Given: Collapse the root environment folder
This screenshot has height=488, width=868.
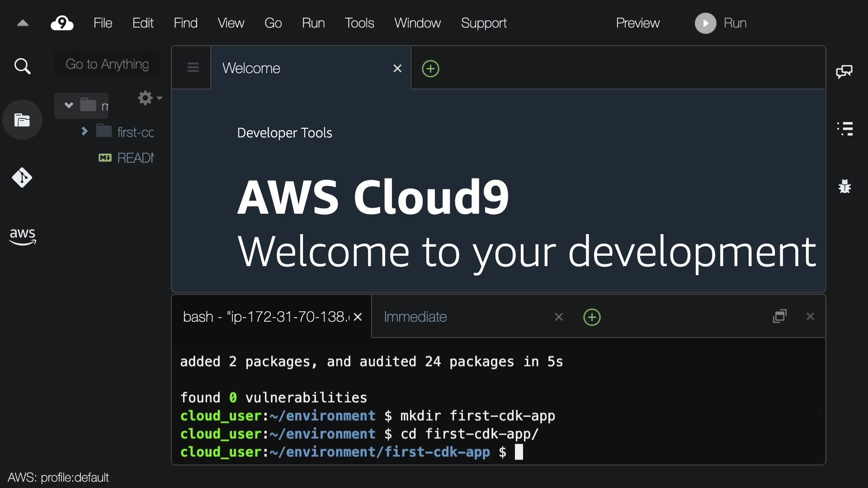Looking at the screenshot, I should click(x=69, y=105).
